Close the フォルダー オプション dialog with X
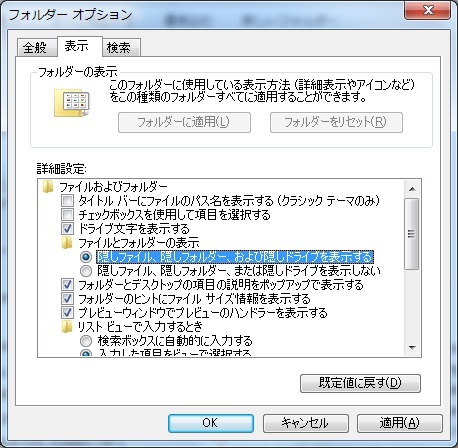This screenshot has height=448, width=458. coord(428,10)
